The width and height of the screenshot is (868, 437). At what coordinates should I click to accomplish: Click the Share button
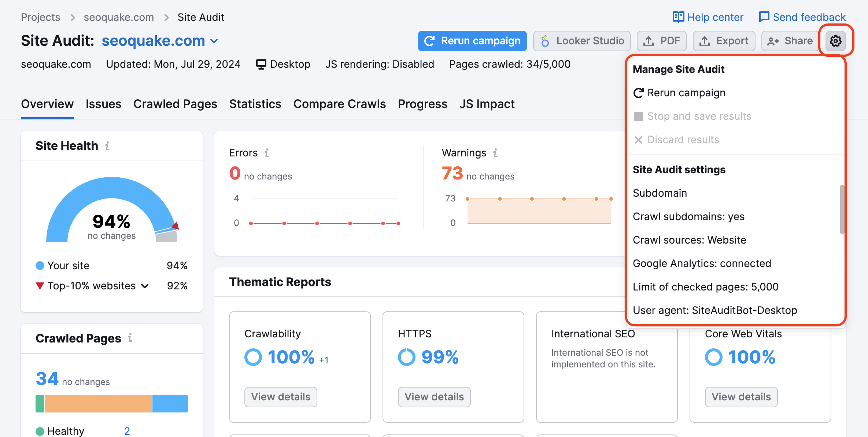coord(790,41)
